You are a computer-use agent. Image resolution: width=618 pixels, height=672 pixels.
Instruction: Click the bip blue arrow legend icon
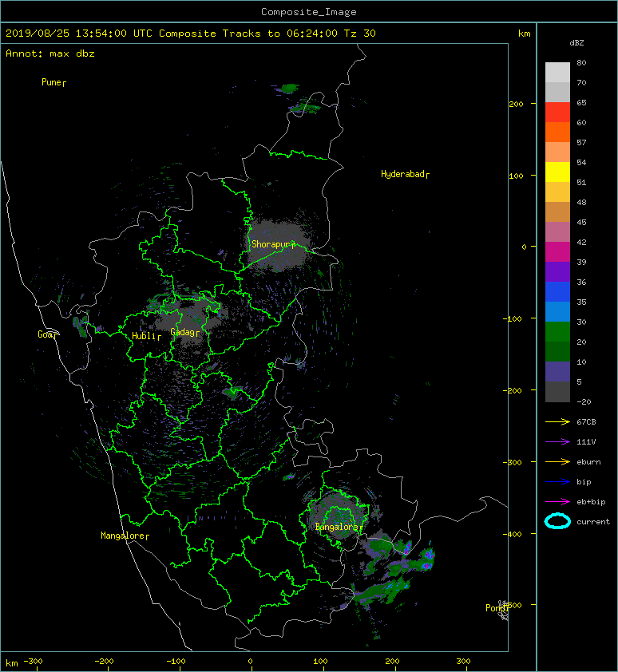[x=557, y=482]
